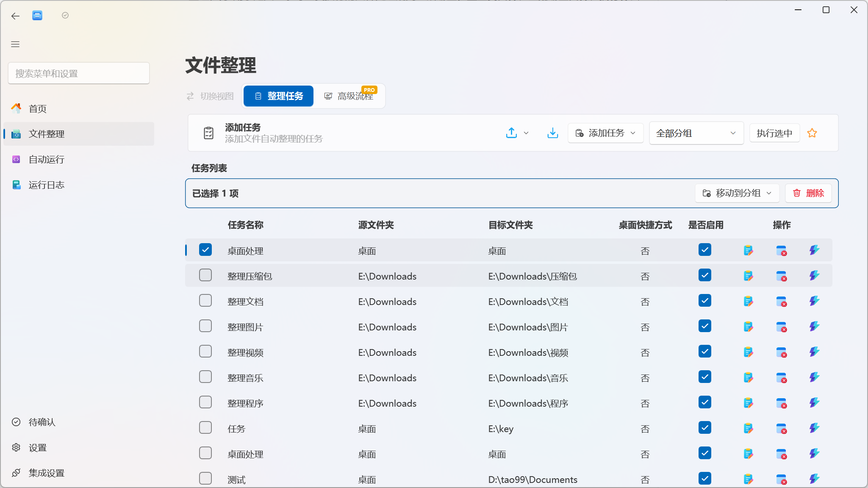
Task: Open 集成设置 in the sidebar
Action: point(79,473)
